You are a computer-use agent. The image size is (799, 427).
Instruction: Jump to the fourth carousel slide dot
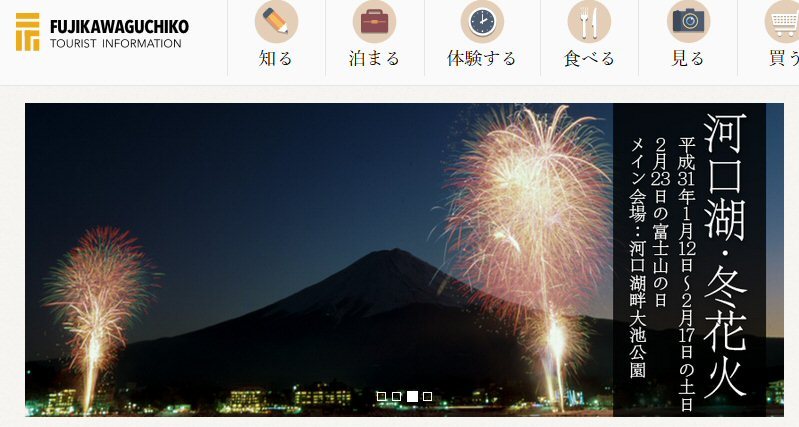[x=428, y=397]
